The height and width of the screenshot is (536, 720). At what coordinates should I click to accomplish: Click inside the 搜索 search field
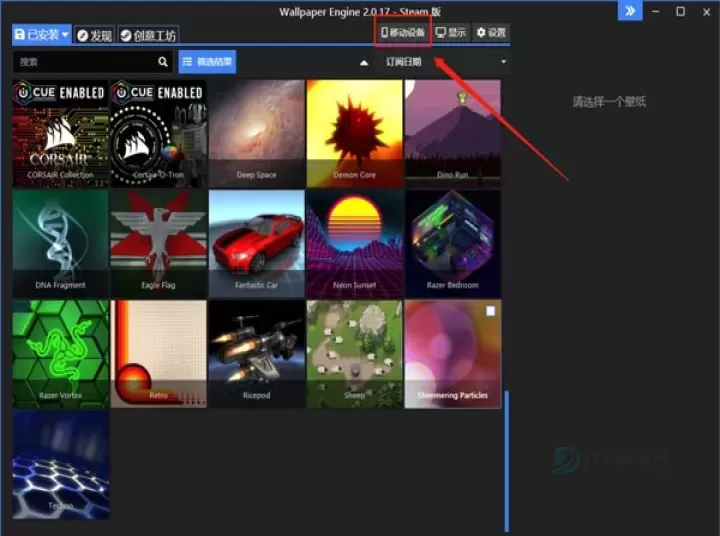85,62
